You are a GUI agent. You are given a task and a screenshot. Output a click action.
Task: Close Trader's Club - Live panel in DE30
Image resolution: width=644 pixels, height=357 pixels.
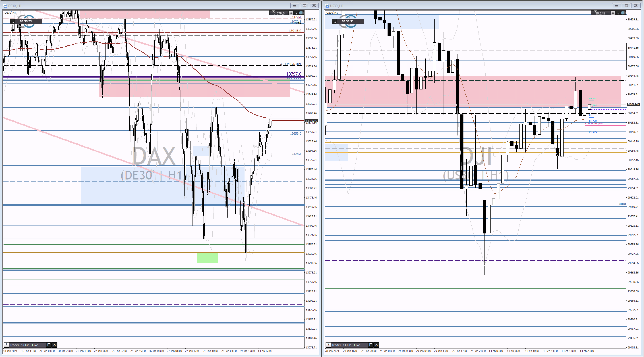(x=55, y=345)
